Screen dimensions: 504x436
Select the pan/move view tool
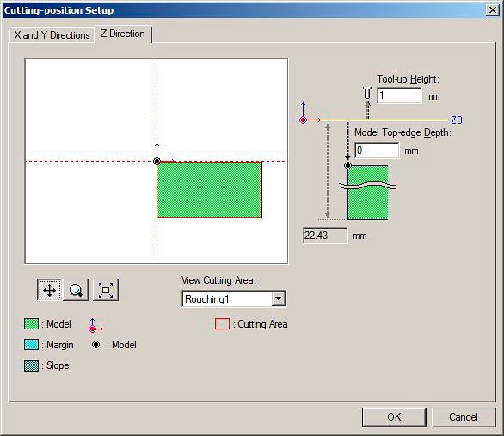click(x=49, y=290)
